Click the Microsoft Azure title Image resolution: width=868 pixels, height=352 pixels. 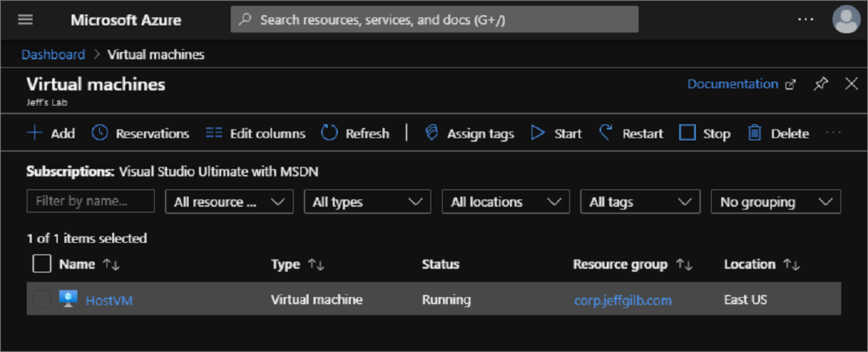coord(126,20)
